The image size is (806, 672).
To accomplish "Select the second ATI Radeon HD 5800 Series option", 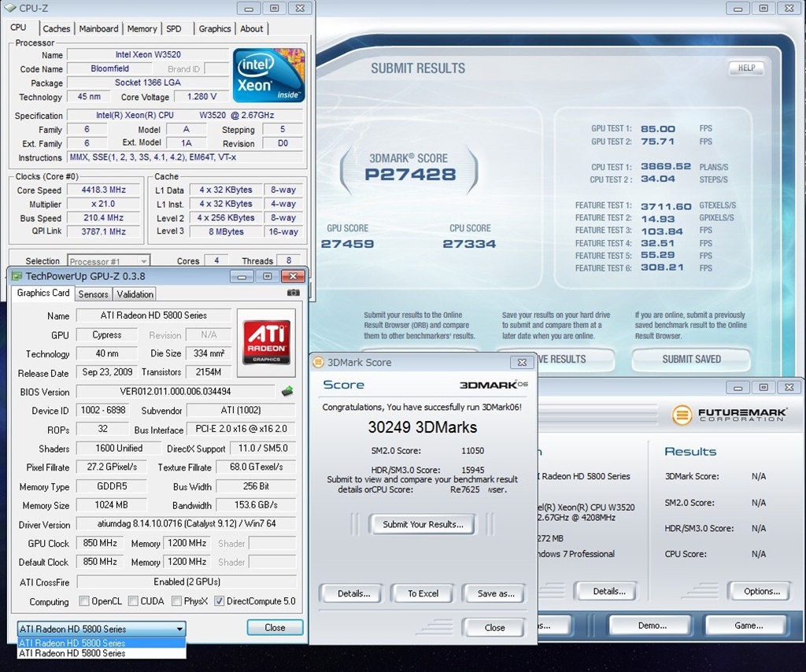I will pyautogui.click(x=102, y=653).
